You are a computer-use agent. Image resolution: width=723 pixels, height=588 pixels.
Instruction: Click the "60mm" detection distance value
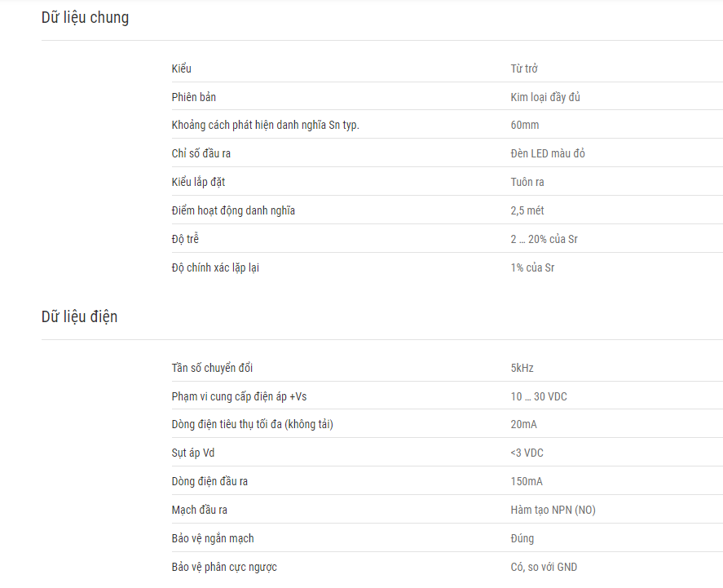pyautogui.click(x=525, y=125)
